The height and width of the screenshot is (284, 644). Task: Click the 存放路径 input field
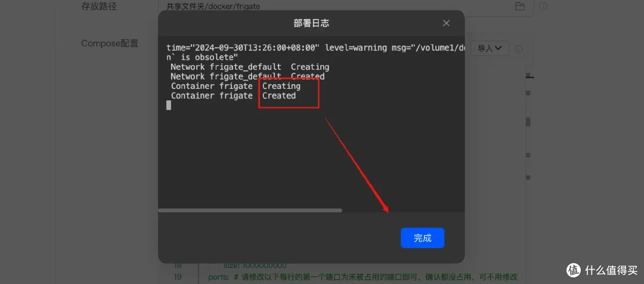point(346,7)
